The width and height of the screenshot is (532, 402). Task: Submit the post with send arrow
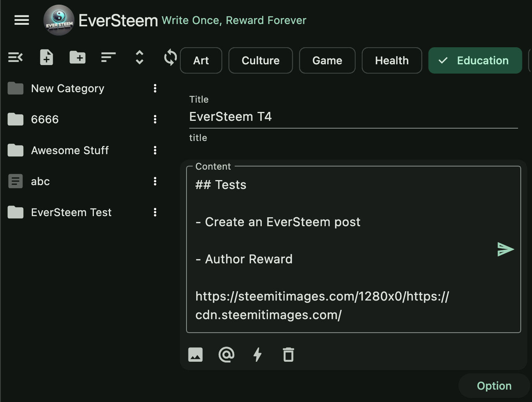pyautogui.click(x=506, y=249)
